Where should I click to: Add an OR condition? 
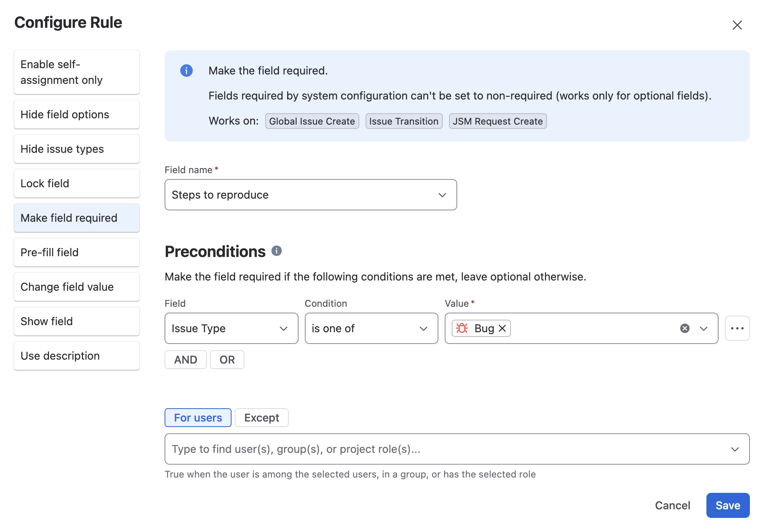227,360
